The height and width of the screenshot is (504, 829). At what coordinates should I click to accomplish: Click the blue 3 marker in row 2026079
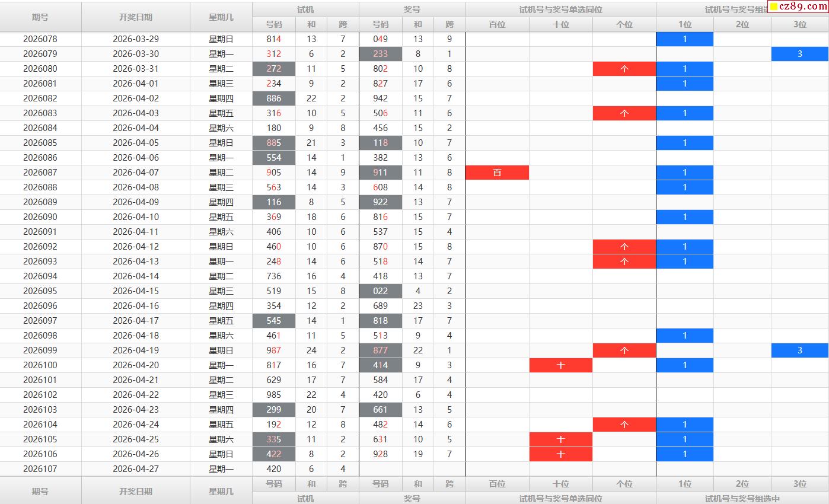pos(799,54)
